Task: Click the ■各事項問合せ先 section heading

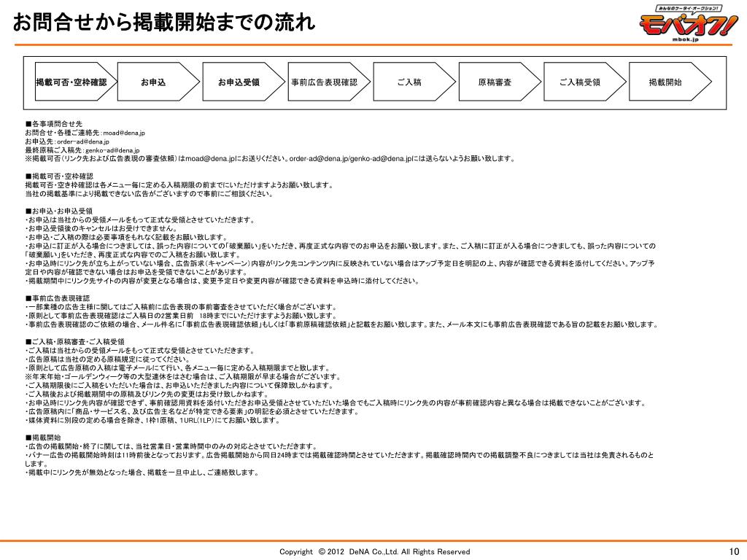Action: point(54,124)
